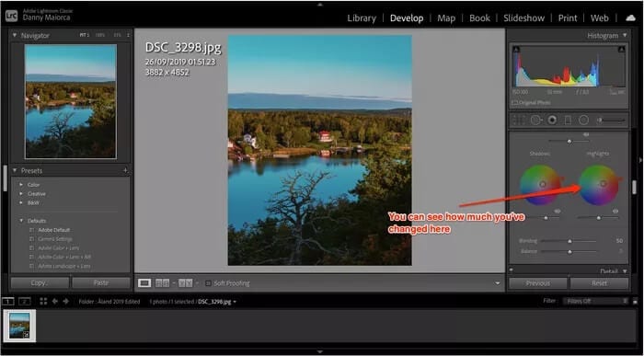Enable the Soft Proofing checkbox
The image size is (644, 356).
click(208, 283)
